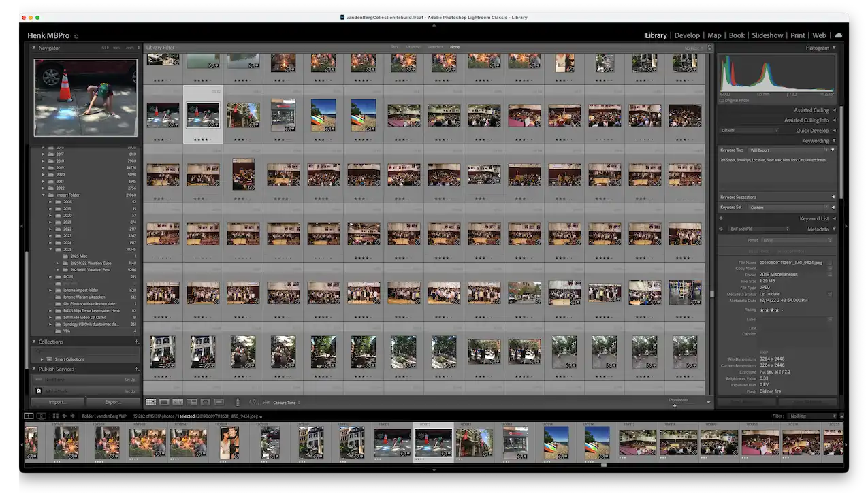
Task: Open the EXIF and IPTC metadata dropdown
Action: (758, 229)
